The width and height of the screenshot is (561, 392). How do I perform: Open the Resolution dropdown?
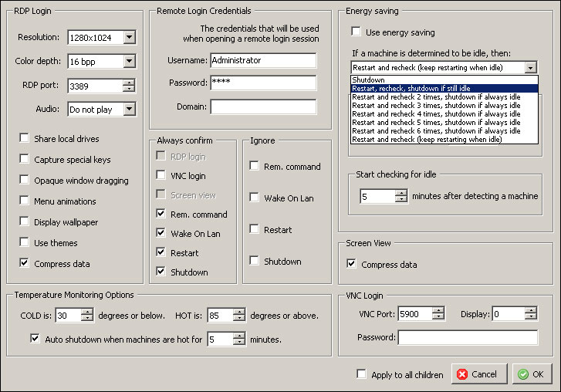pos(129,37)
